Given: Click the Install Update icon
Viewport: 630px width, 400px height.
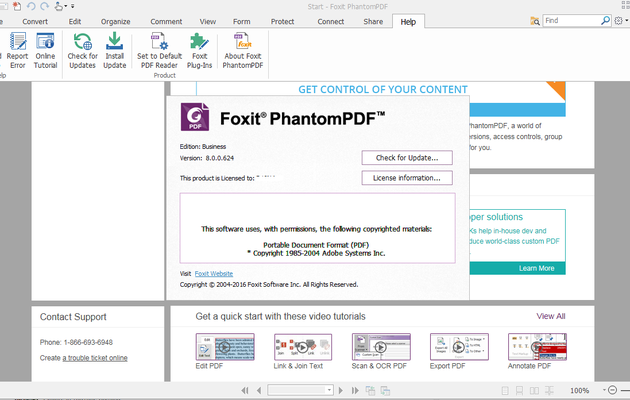Looking at the screenshot, I should (x=115, y=50).
